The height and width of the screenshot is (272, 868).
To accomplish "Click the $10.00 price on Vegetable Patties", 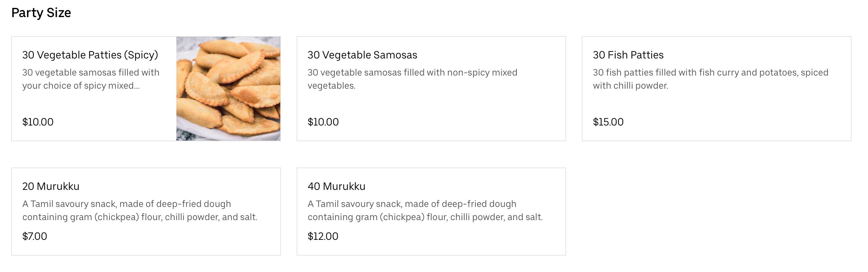I will tap(38, 122).
